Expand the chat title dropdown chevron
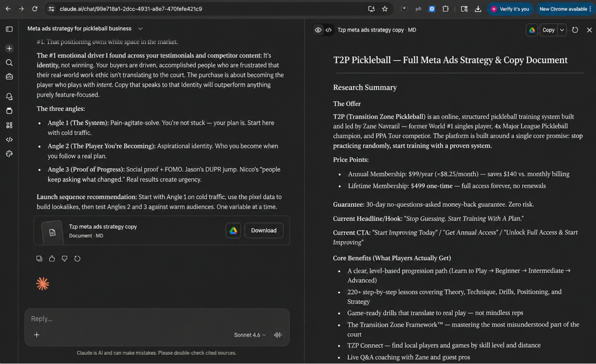Screen dimensions: 596x364 click(x=140, y=29)
